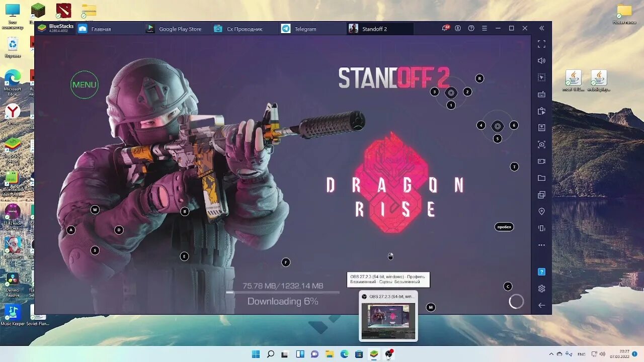Screen dimensions: 644x362
Task: Click the F key overlay marker
Action: click(x=286, y=262)
